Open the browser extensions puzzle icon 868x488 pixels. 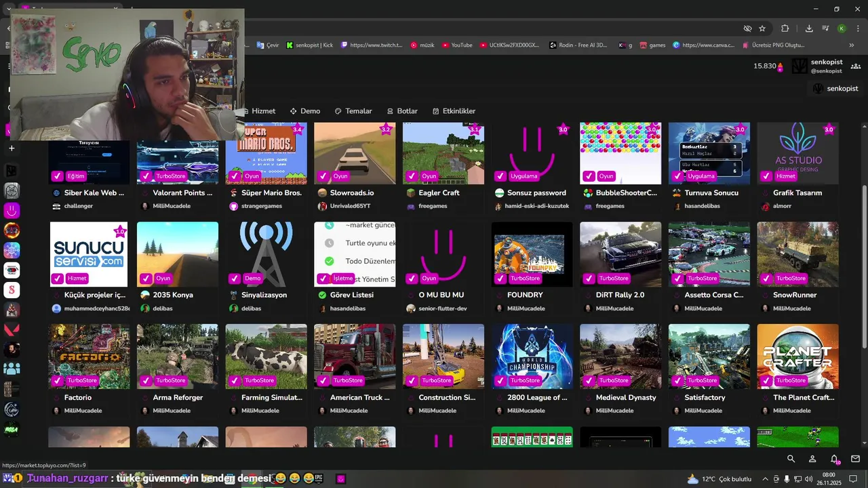coord(785,28)
